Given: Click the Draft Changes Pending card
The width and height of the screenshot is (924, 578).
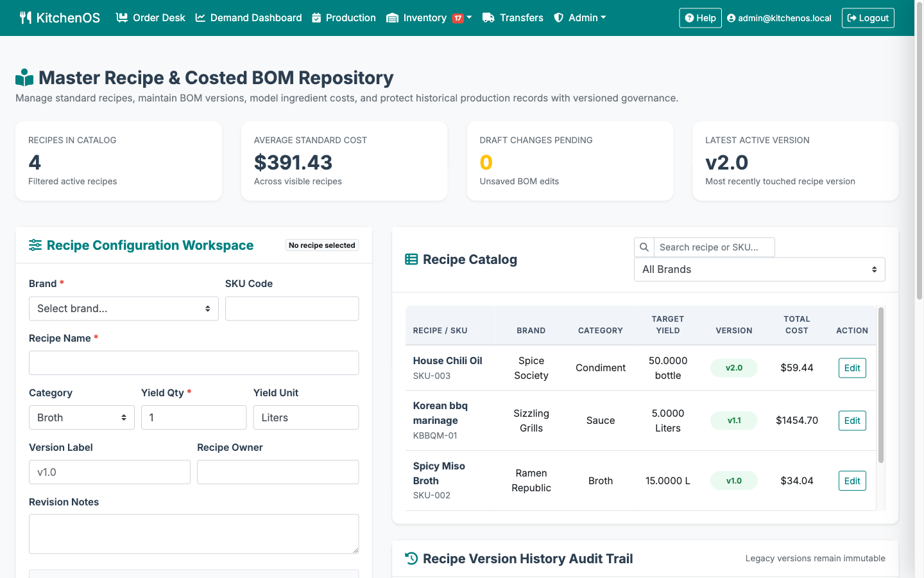Looking at the screenshot, I should tap(570, 161).
